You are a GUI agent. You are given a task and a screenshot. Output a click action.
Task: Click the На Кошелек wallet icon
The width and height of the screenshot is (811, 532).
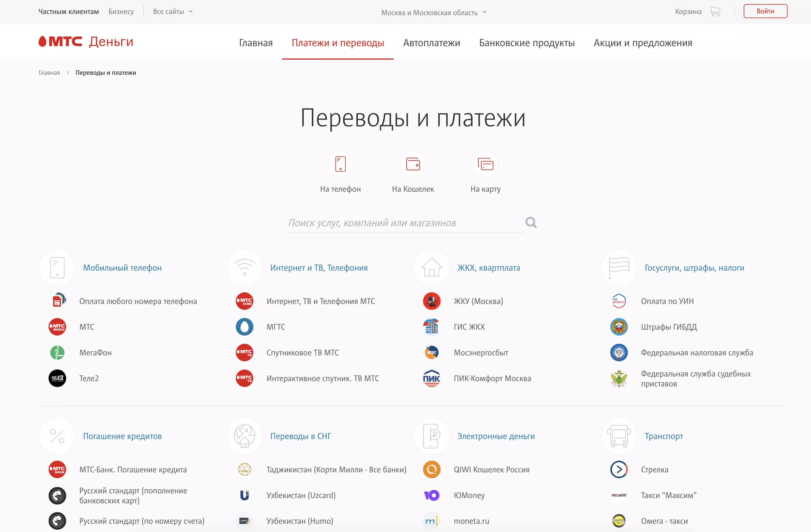point(413,164)
